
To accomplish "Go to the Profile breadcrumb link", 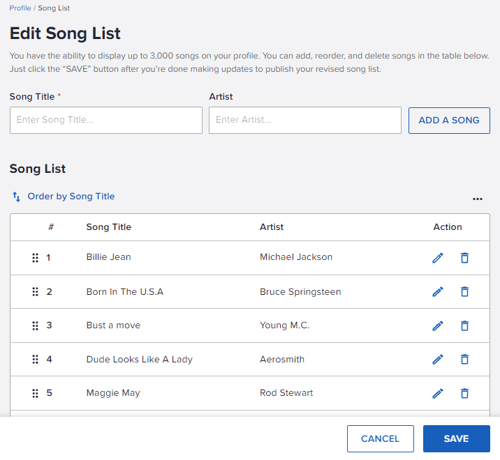I will click(20, 8).
